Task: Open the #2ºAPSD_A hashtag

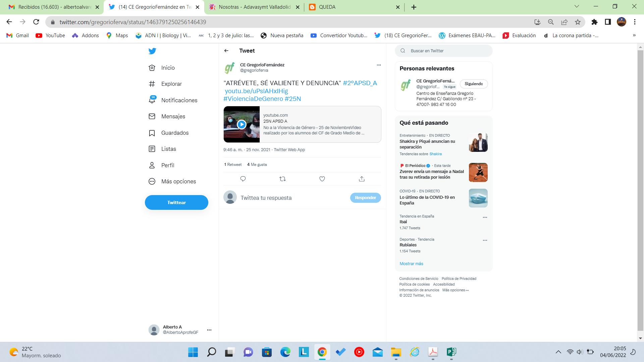Action: (x=360, y=83)
